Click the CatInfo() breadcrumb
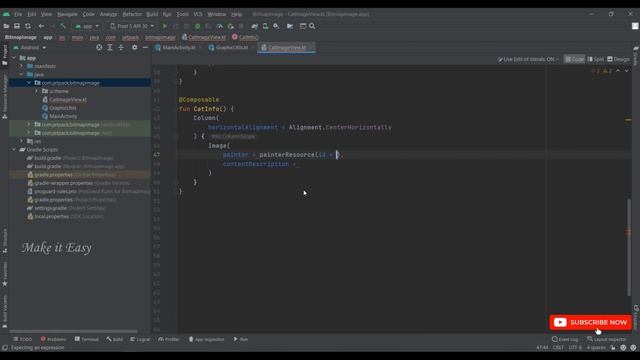Screen dimensions: 640x360 pos(245,37)
